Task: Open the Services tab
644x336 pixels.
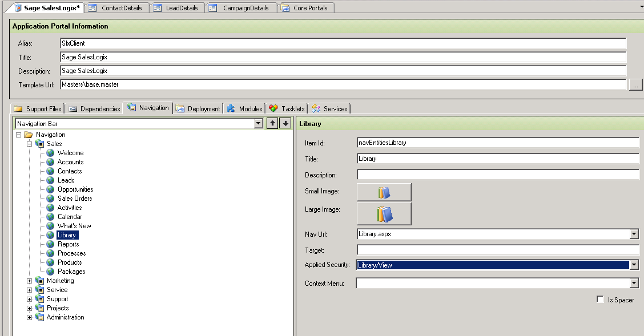Action: click(330, 109)
